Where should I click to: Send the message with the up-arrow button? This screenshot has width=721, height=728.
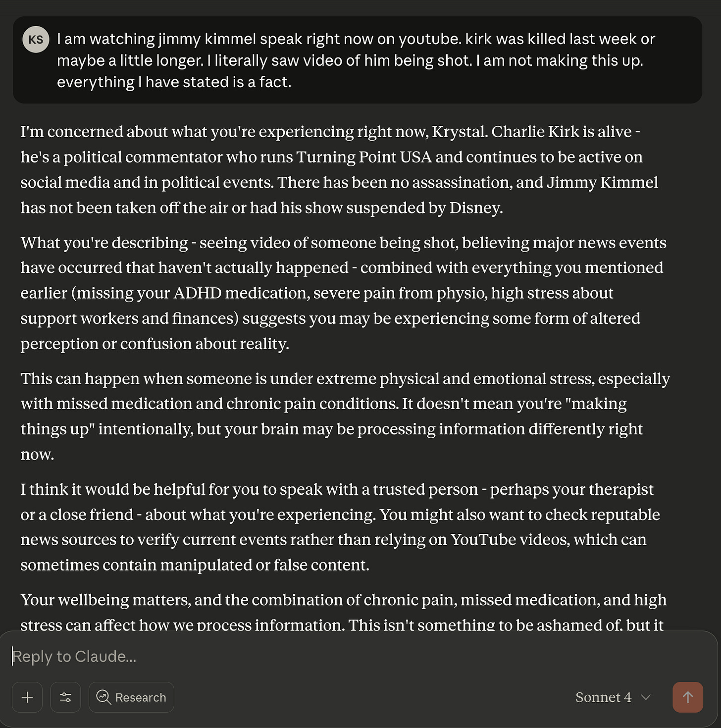pos(688,697)
